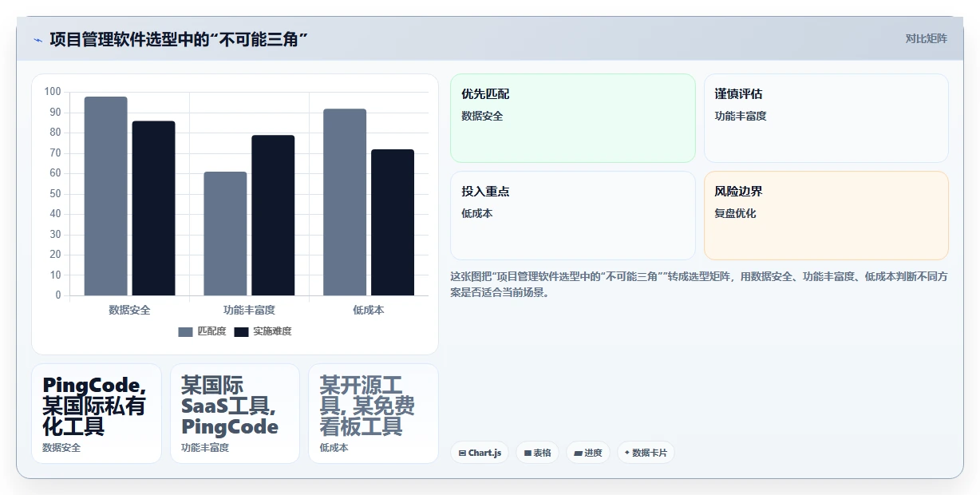Click the lightning icon beside the title

38,40
